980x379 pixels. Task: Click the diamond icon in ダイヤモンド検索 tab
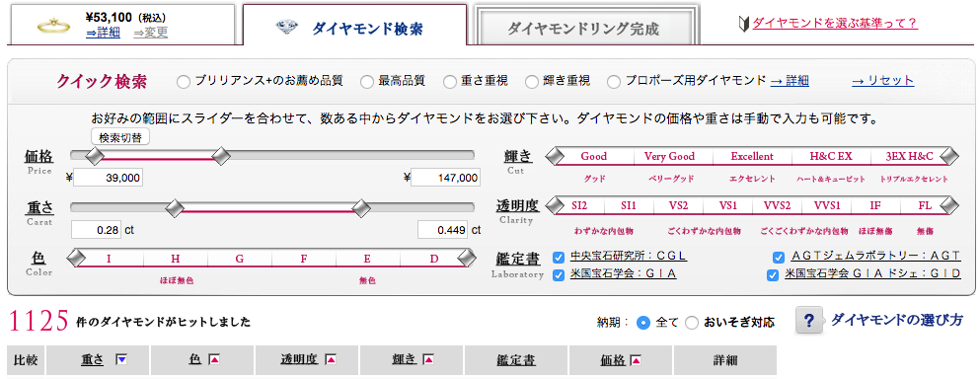(287, 28)
